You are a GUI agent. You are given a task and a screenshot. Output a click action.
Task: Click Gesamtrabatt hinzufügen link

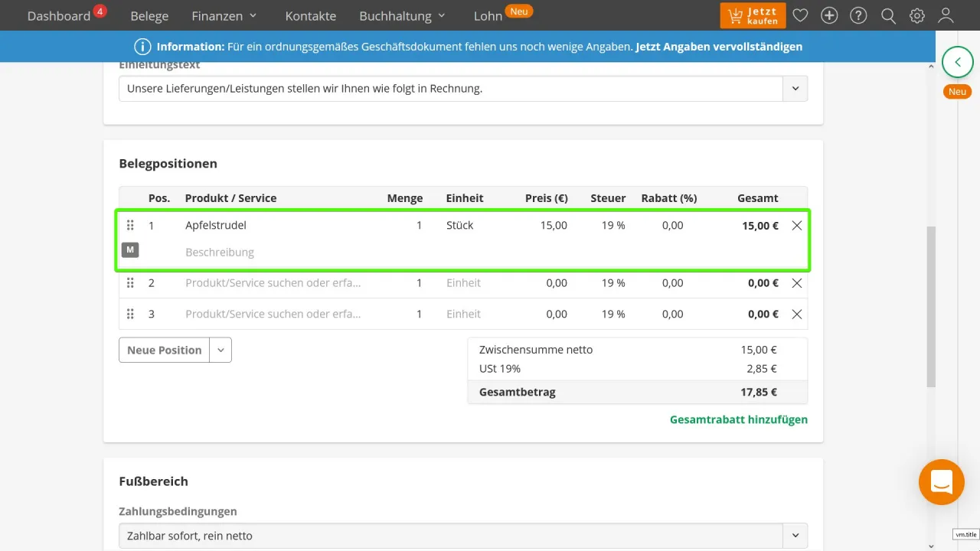[738, 419]
